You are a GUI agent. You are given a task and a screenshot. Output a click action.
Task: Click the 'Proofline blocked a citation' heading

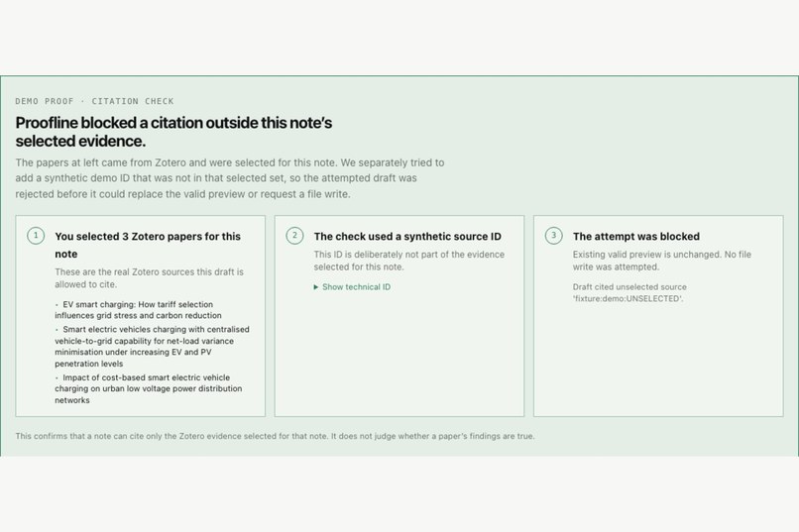tap(173, 132)
